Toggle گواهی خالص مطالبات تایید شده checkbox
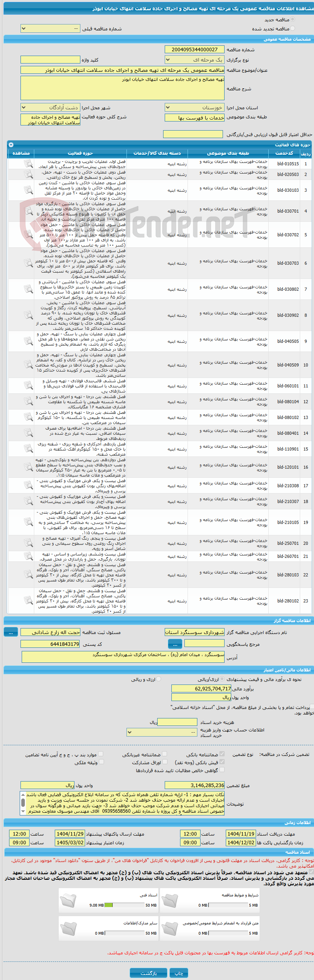The image size is (314, 980). coord(222,769)
